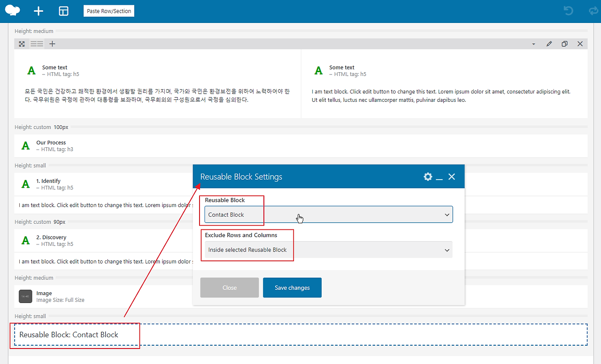Viewport: 601px width, 364px height.
Task: Click the Korean paragraph text block
Action: click(157, 96)
